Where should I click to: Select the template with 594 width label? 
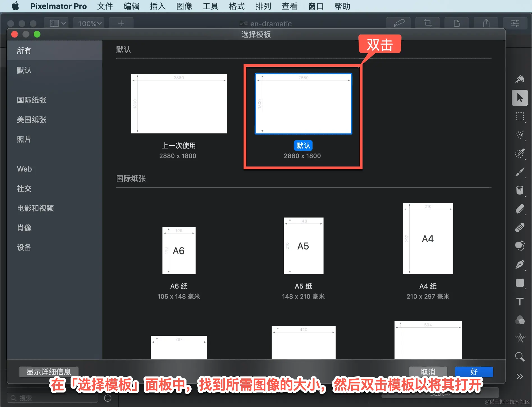pos(428,340)
